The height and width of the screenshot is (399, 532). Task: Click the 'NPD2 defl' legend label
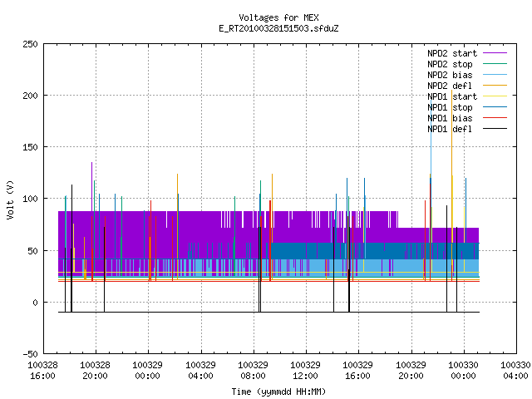tap(450, 86)
